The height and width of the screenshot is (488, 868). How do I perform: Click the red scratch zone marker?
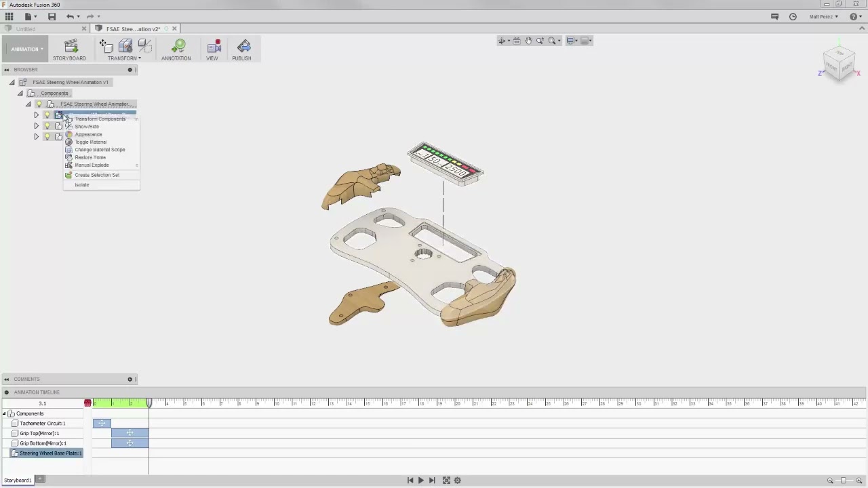(x=87, y=403)
